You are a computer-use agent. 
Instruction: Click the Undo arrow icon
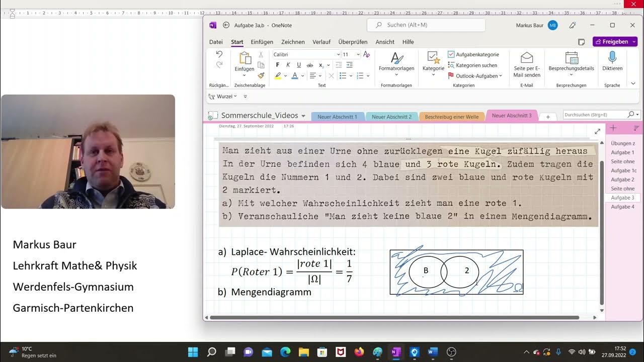click(219, 54)
